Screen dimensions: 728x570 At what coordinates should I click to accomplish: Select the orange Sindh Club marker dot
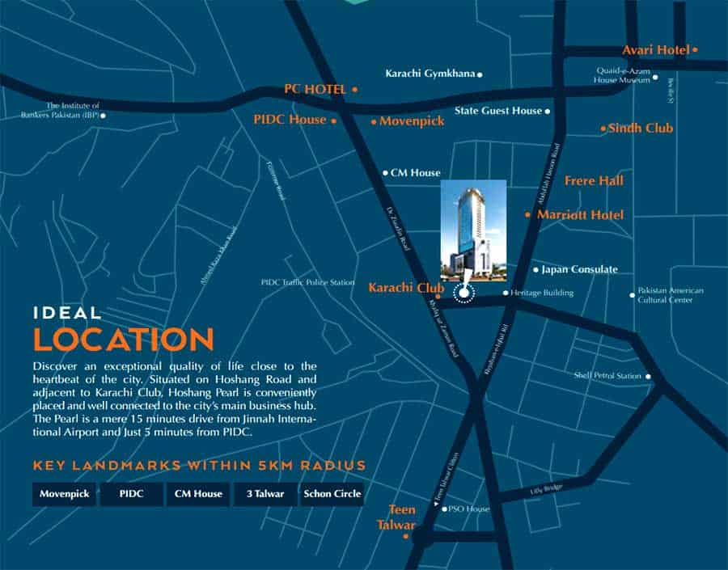603,129
